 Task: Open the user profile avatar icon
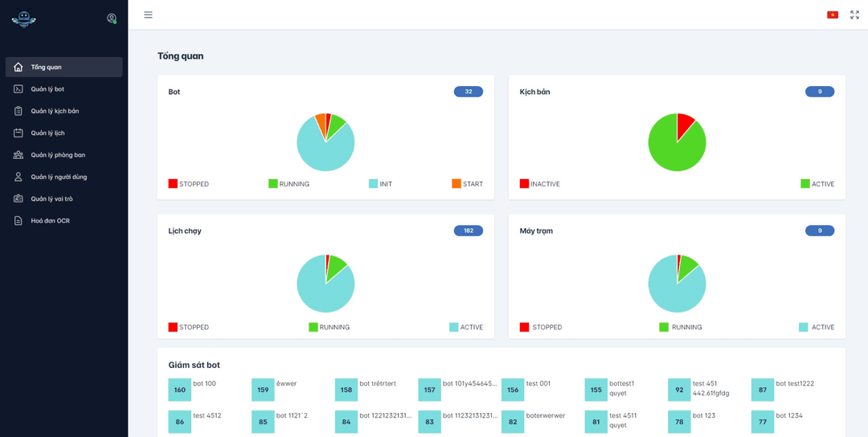coord(112,18)
